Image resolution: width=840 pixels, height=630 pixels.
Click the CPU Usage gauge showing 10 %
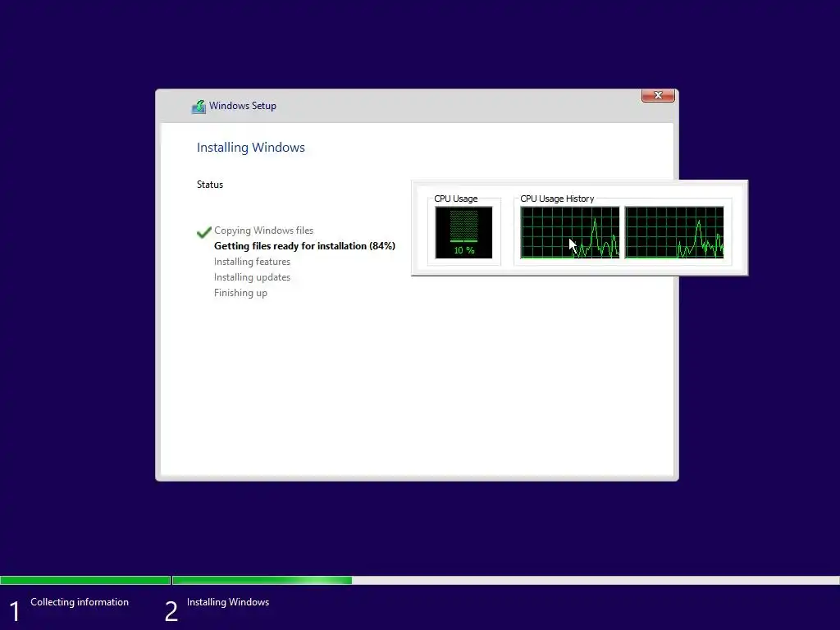click(464, 232)
